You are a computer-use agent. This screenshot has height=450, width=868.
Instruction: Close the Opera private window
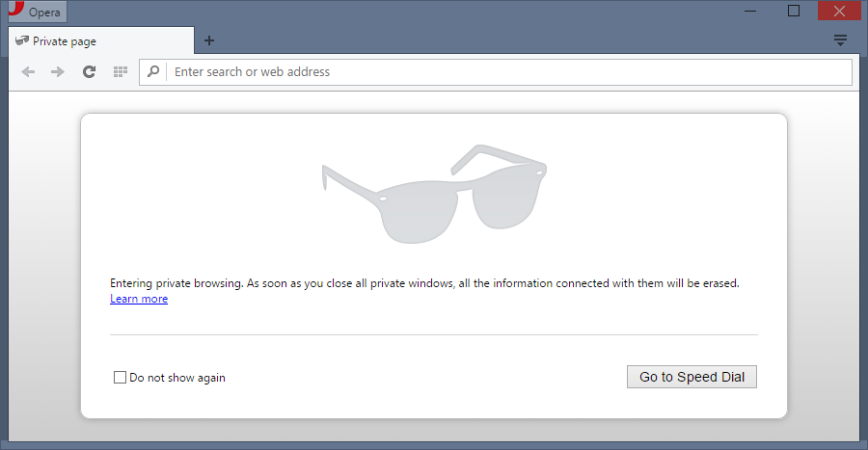pyautogui.click(x=838, y=11)
